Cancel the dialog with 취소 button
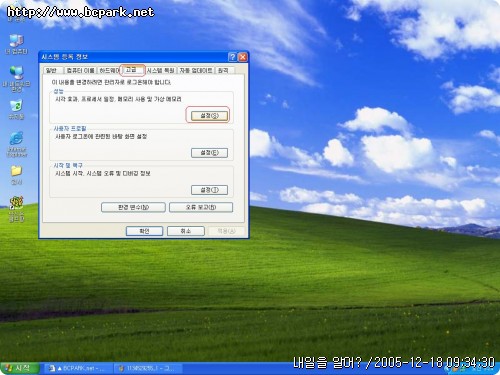The image size is (500, 375). (x=186, y=231)
